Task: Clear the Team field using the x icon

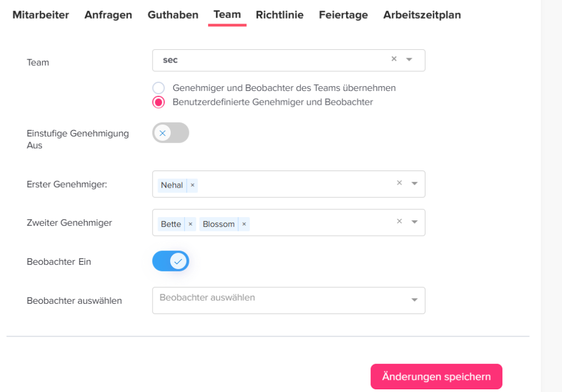Action: pyautogui.click(x=394, y=58)
